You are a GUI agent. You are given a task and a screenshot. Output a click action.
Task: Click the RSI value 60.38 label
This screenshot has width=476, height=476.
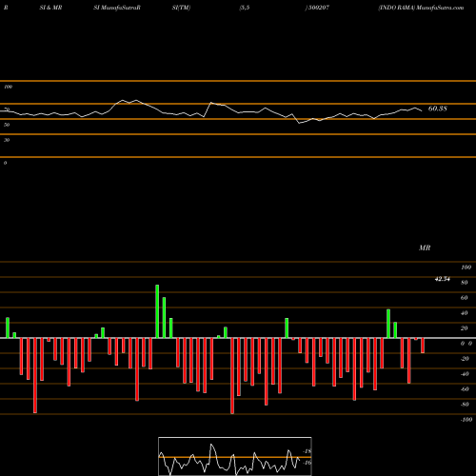[438, 109]
